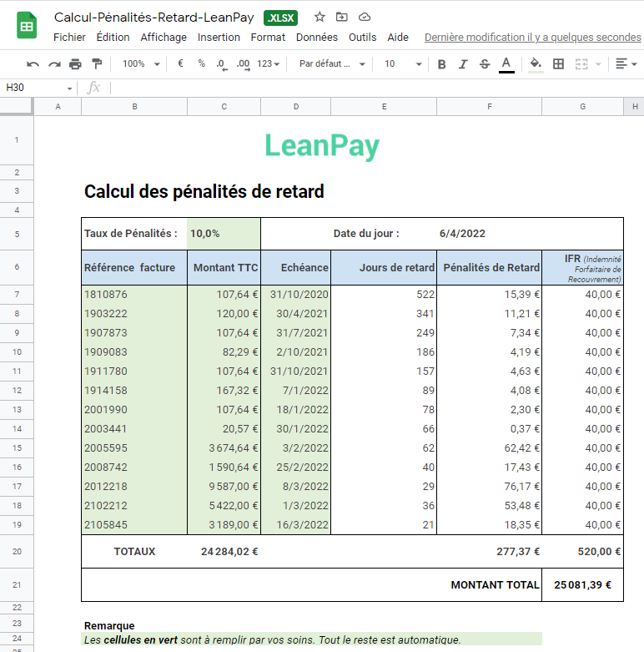Redo the last action
644x652 pixels.
[x=54, y=64]
